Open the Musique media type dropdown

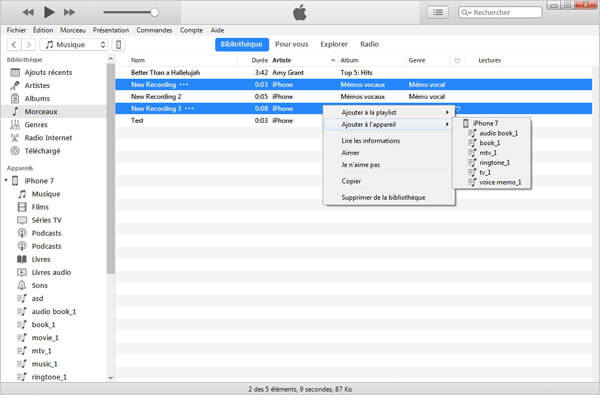click(74, 45)
